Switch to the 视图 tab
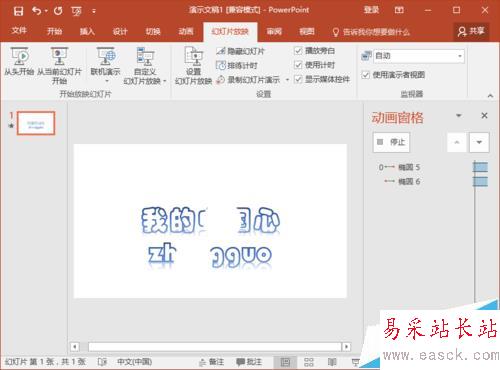This screenshot has height=370, width=500. [307, 32]
